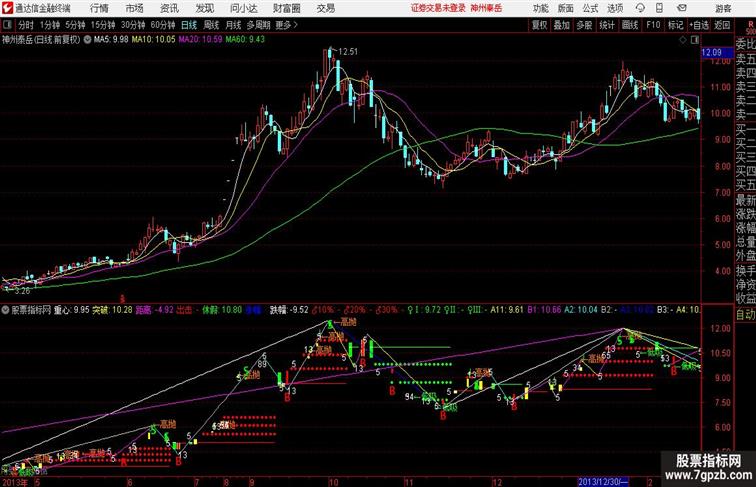Open the 公式 menu

(590, 8)
